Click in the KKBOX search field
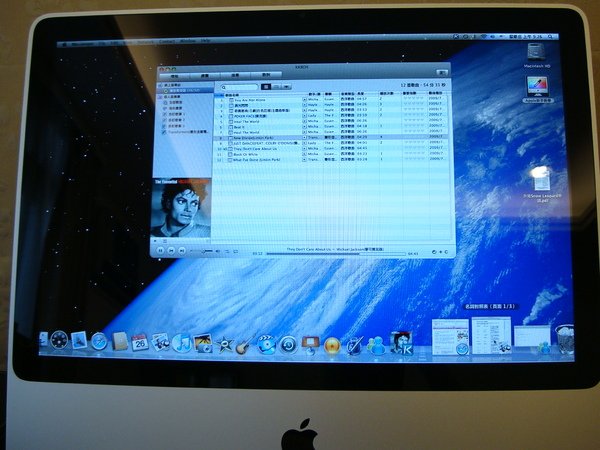This screenshot has height=450, width=600. [240, 87]
